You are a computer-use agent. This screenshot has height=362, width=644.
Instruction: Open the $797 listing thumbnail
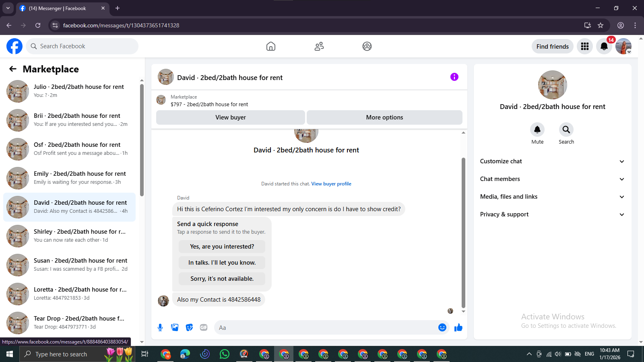point(161,100)
